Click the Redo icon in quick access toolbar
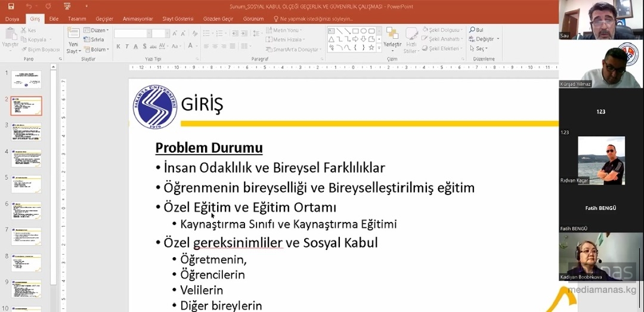This screenshot has width=644, height=312. pos(48,6)
